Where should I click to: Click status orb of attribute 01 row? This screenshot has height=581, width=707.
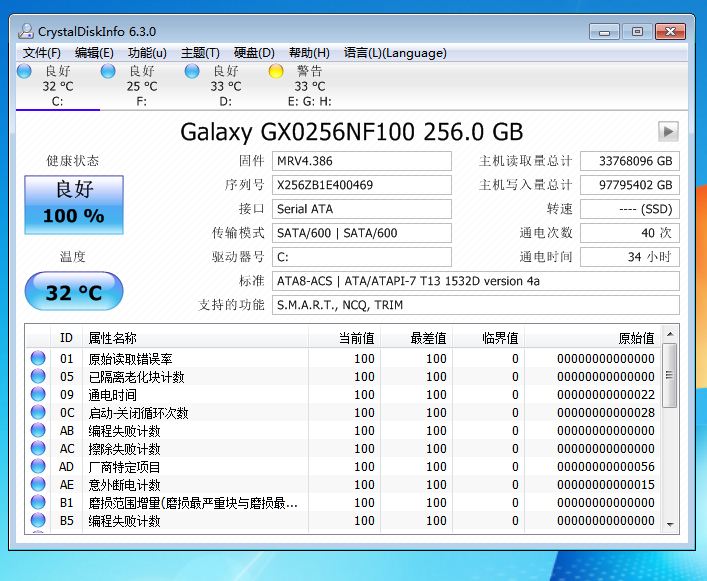click(38, 358)
